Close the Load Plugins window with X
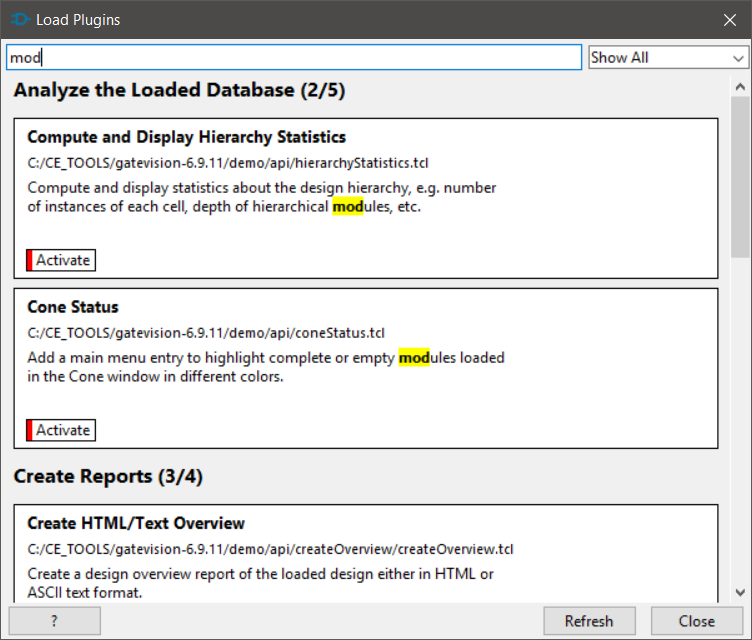 pyautogui.click(x=730, y=19)
